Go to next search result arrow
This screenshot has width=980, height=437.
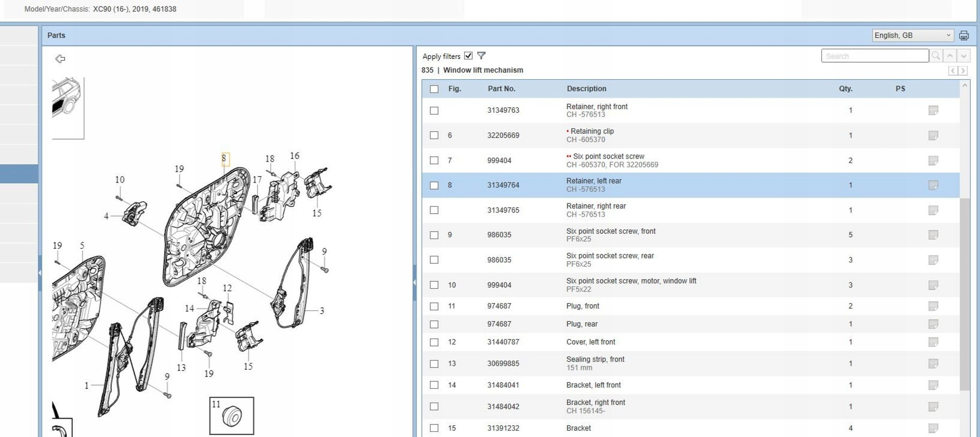click(x=963, y=56)
